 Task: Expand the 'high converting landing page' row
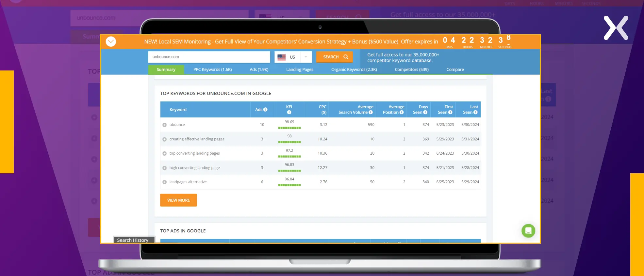[x=165, y=168]
